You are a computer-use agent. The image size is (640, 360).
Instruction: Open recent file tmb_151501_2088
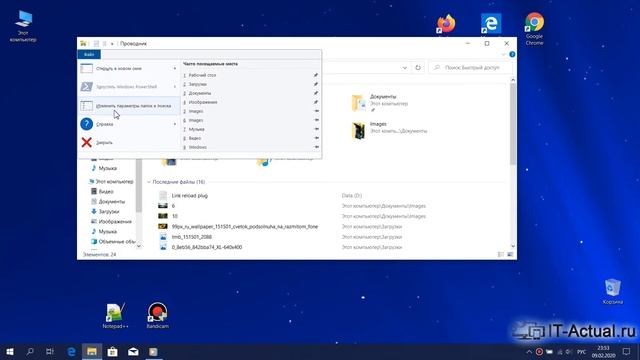click(191, 237)
